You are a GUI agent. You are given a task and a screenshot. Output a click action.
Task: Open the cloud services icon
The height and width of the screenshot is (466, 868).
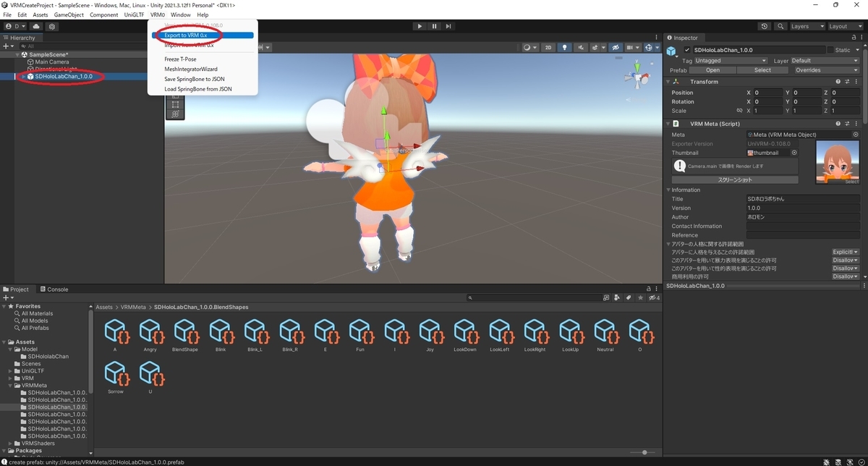pos(36,26)
